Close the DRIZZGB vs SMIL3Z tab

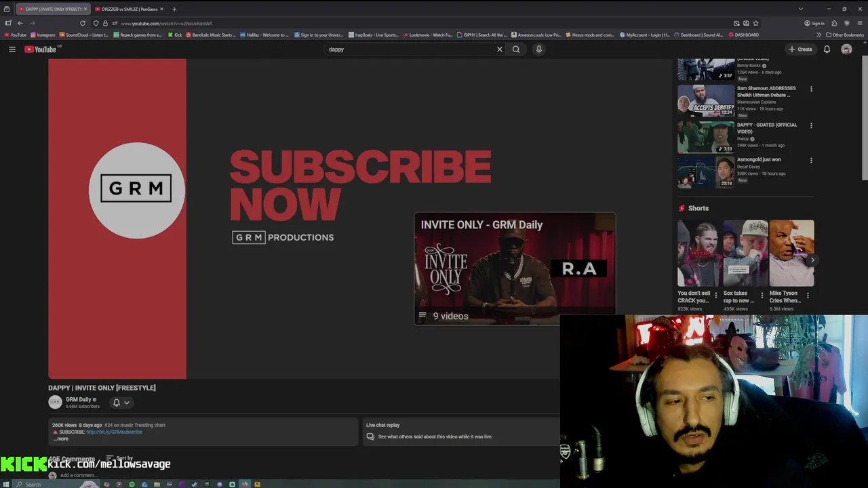tap(161, 9)
